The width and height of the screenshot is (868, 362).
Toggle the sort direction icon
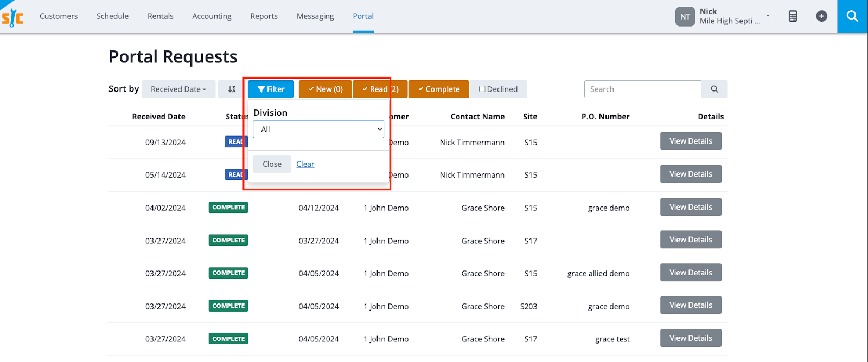tap(232, 89)
